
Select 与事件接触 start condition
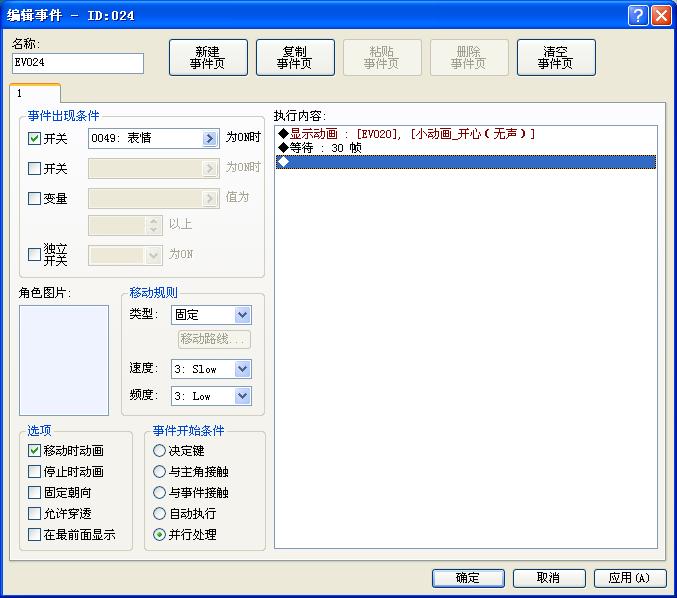pyautogui.click(x=159, y=493)
